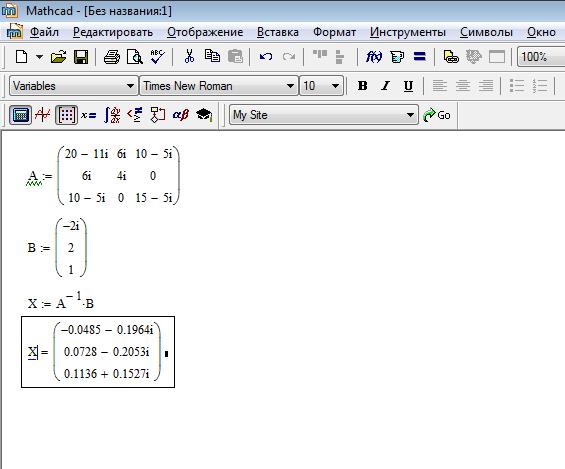Click matrix A entry 20 - 11i
Viewport: 565px width, 469px height.
pyautogui.click(x=86, y=154)
